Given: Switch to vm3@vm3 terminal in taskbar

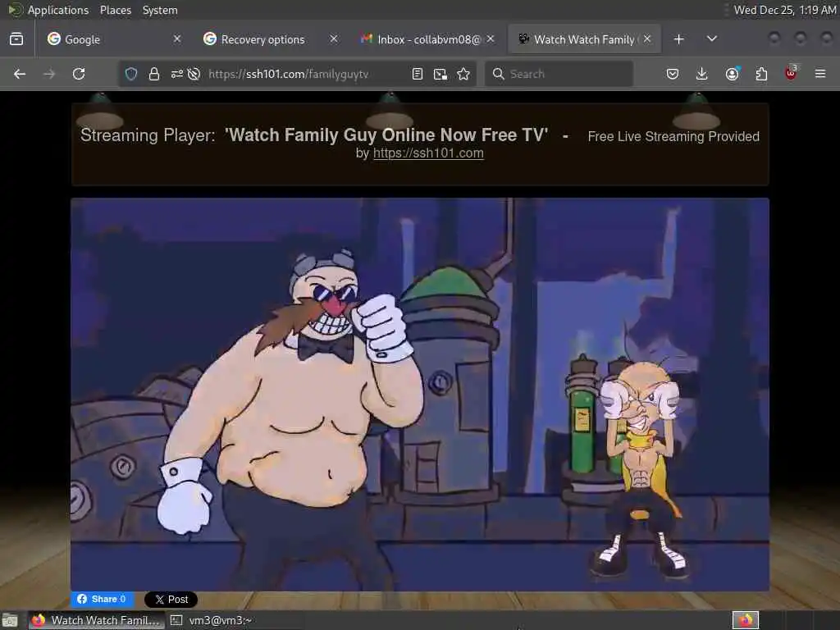Looking at the screenshot, I should tap(212, 621).
